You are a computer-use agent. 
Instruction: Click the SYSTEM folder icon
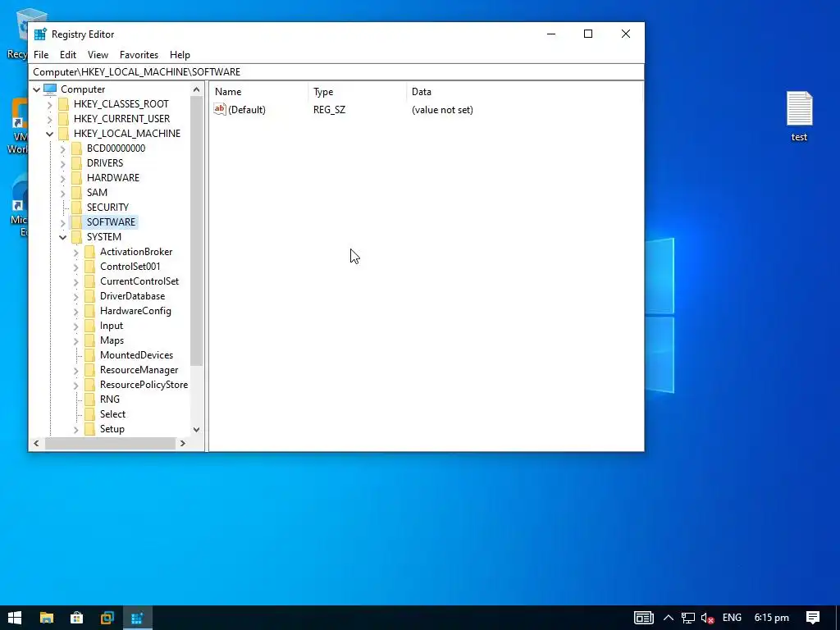point(76,237)
